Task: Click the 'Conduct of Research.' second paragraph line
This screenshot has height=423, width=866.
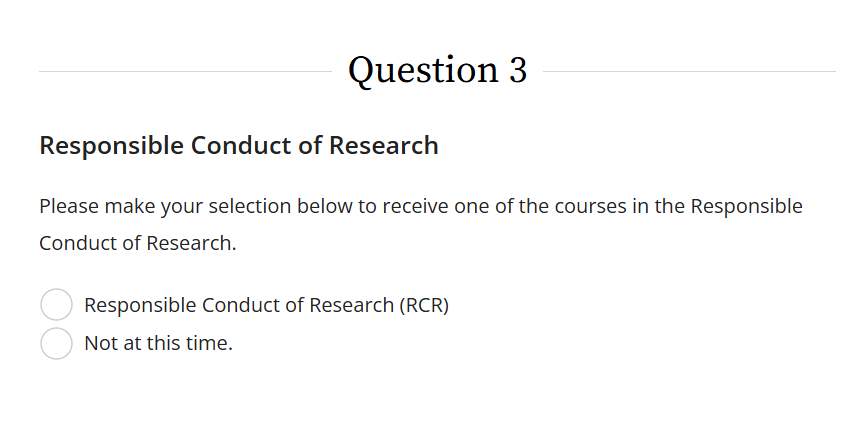Action: tap(138, 243)
